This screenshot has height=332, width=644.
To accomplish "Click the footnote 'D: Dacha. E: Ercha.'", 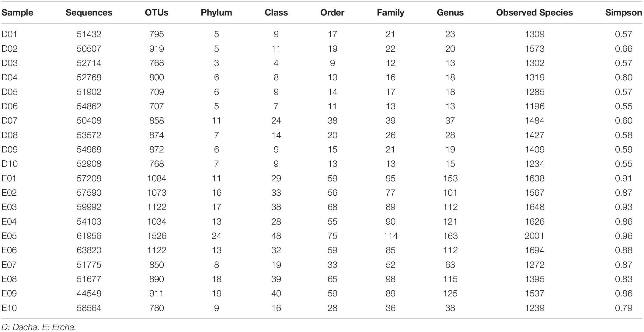I will (39, 327).
